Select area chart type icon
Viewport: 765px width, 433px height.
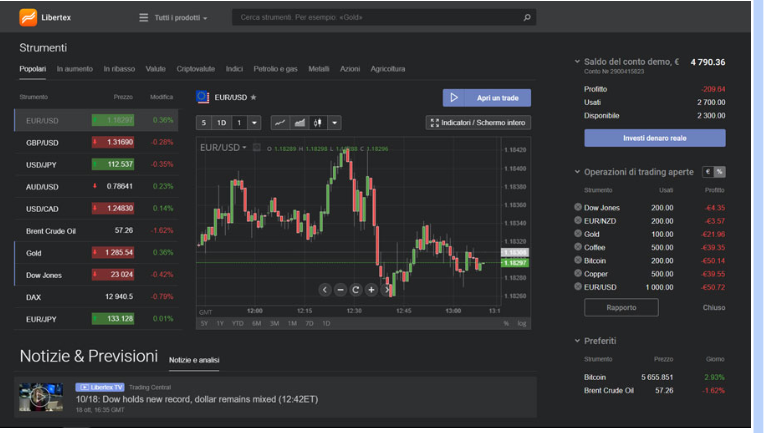pyautogui.click(x=299, y=123)
